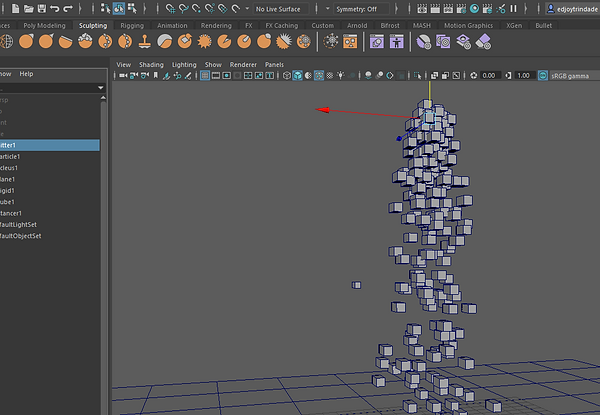Select the Foamy sculpt tool
This screenshot has height=415, width=600.
85,41
